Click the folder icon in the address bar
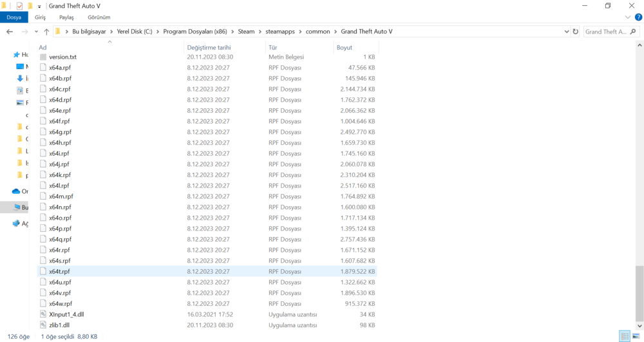644x342 pixels. (58, 31)
